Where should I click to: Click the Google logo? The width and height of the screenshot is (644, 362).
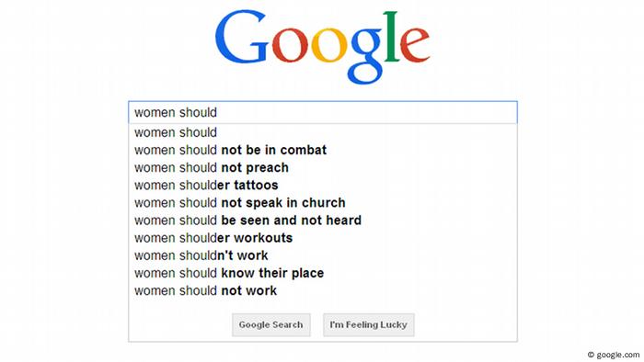(x=322, y=47)
